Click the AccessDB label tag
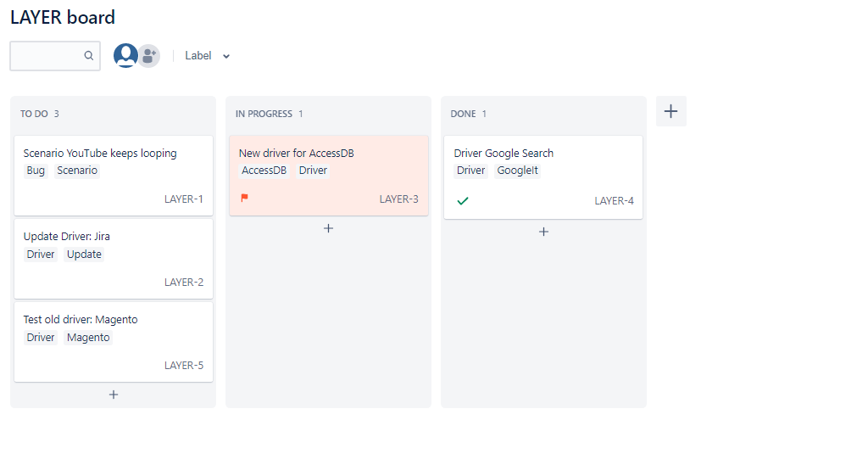 click(264, 171)
